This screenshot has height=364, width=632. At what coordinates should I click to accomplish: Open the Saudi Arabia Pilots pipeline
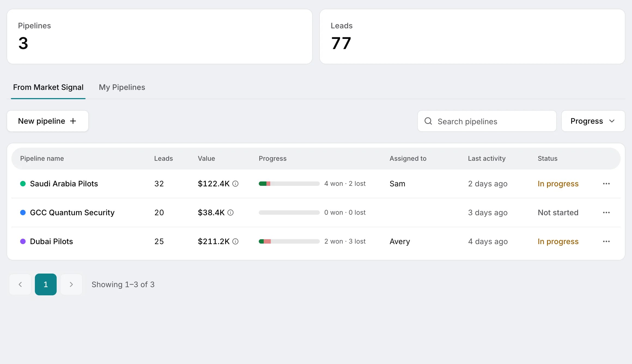tap(64, 184)
